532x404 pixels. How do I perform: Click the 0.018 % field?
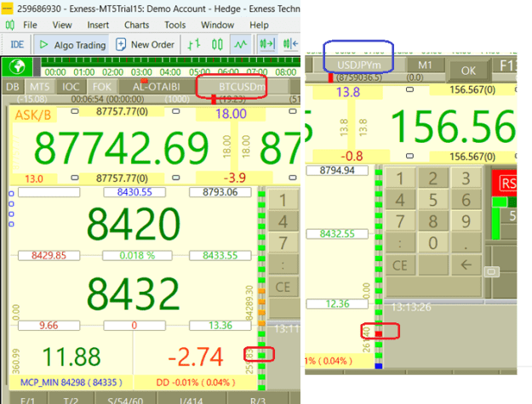pyautogui.click(x=137, y=255)
